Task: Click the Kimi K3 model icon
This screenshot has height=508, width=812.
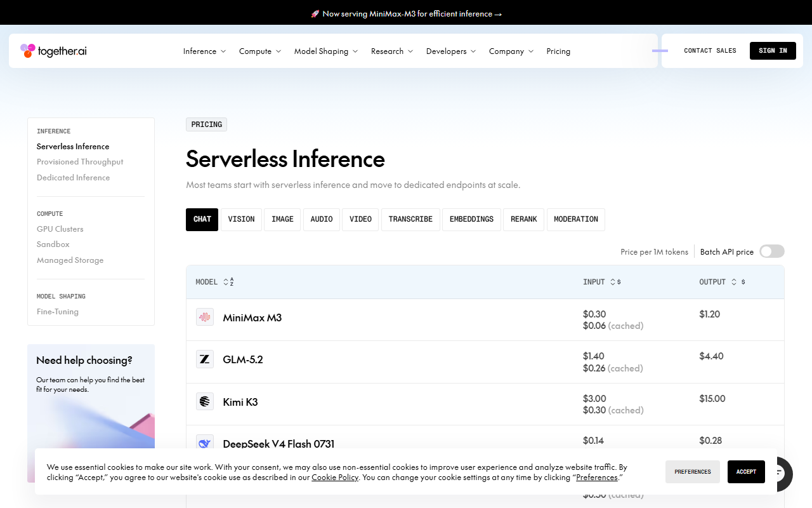Action: tap(204, 401)
